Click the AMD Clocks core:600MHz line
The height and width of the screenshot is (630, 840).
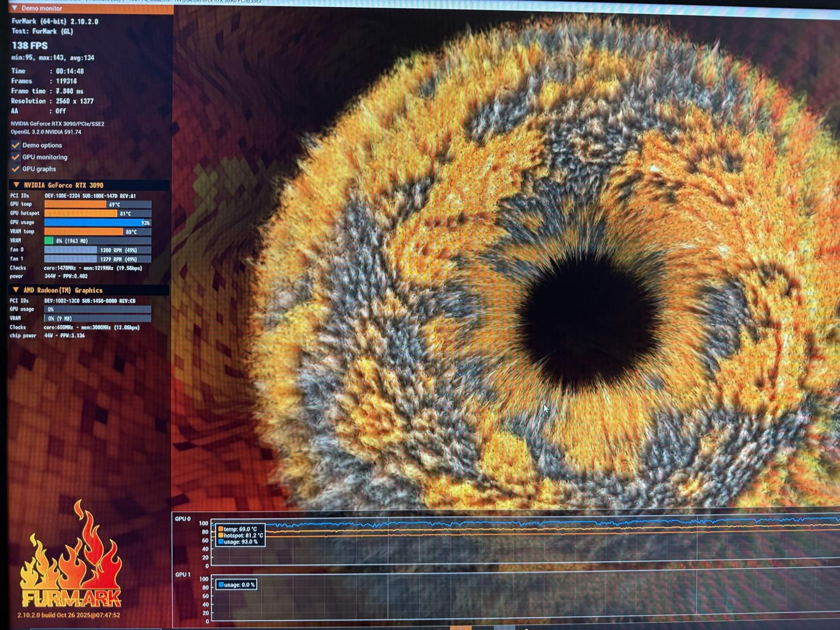pyautogui.click(x=92, y=327)
